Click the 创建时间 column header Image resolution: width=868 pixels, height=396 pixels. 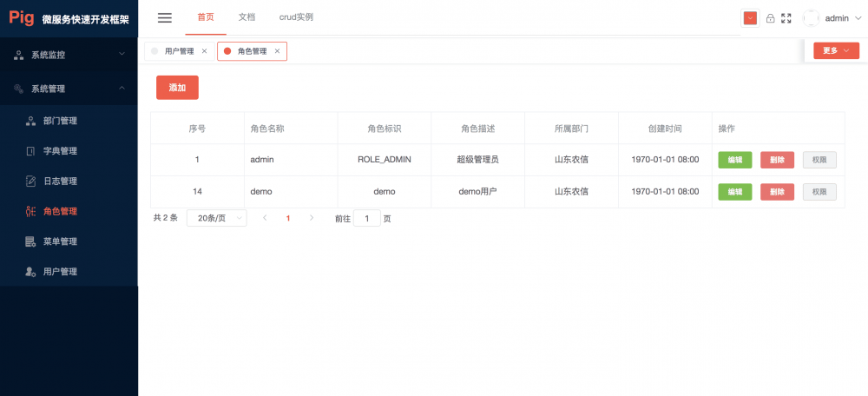pos(665,129)
